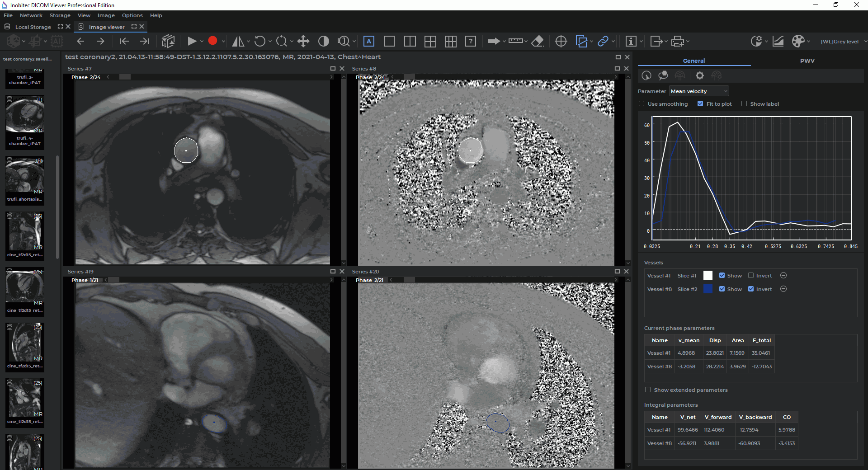Click the gear settings icon in General tab
Screen dimensions: 868x470
tap(700, 75)
